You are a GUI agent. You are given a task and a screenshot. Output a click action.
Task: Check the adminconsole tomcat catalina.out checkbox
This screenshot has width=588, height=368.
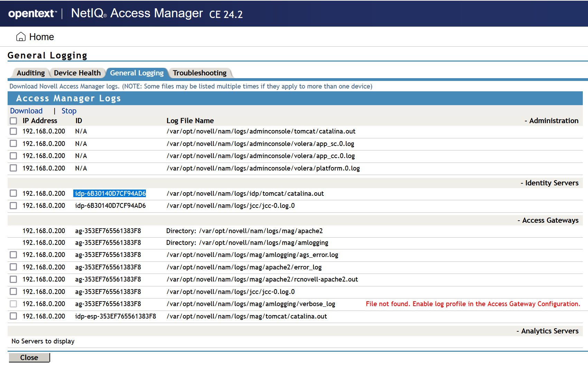tap(13, 131)
